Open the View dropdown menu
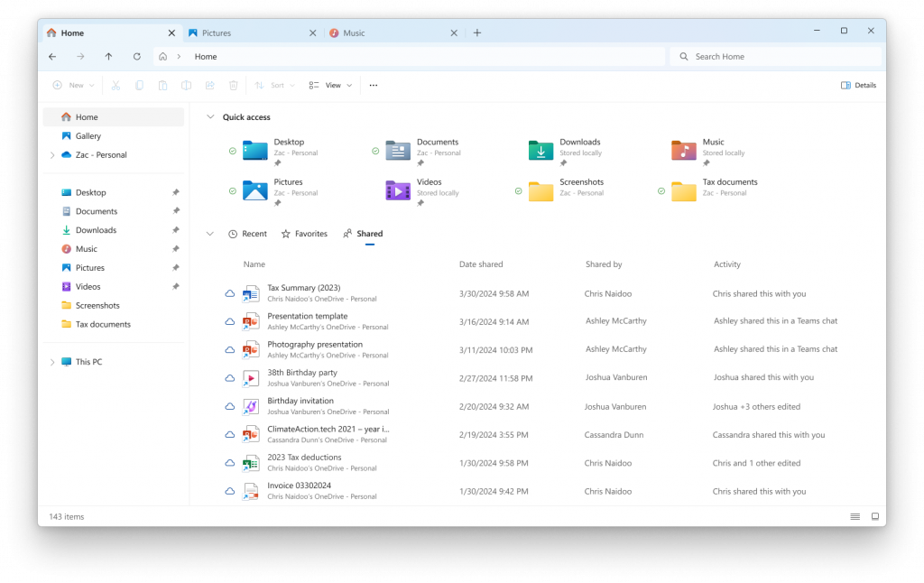This screenshot has height=583, width=924. click(331, 85)
